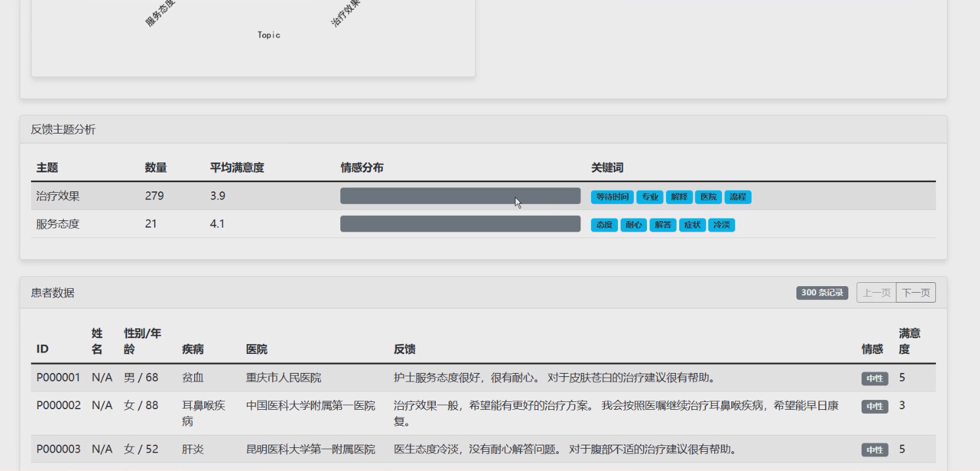This screenshot has width=980, height=471.
Task: Click the 肝炎 disease cell
Action: [x=192, y=450]
